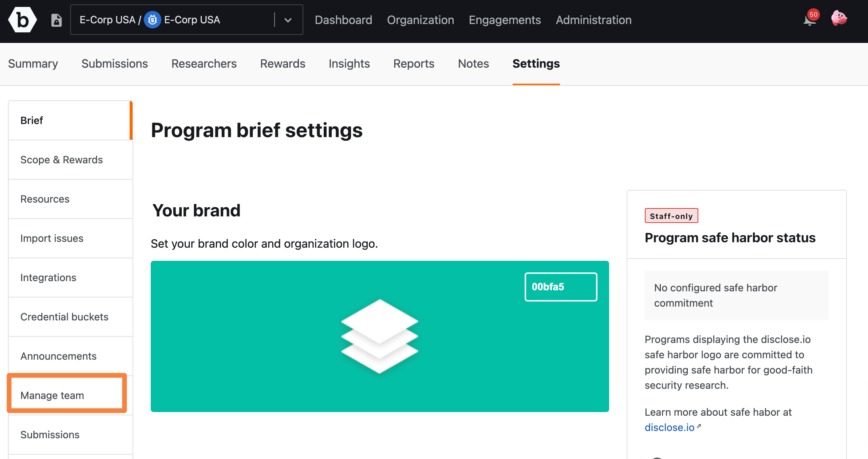Switch to the Researchers tab
Viewport: 868px width, 459px height.
point(204,64)
